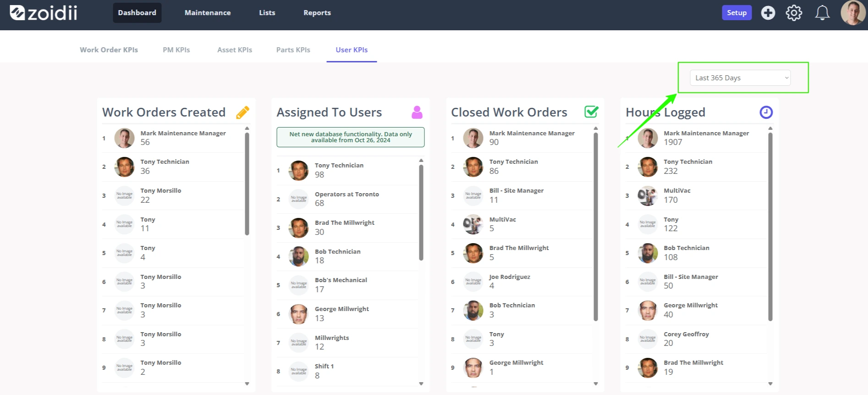868x395 pixels.
Task: Open the notifications bell
Action: pos(822,13)
